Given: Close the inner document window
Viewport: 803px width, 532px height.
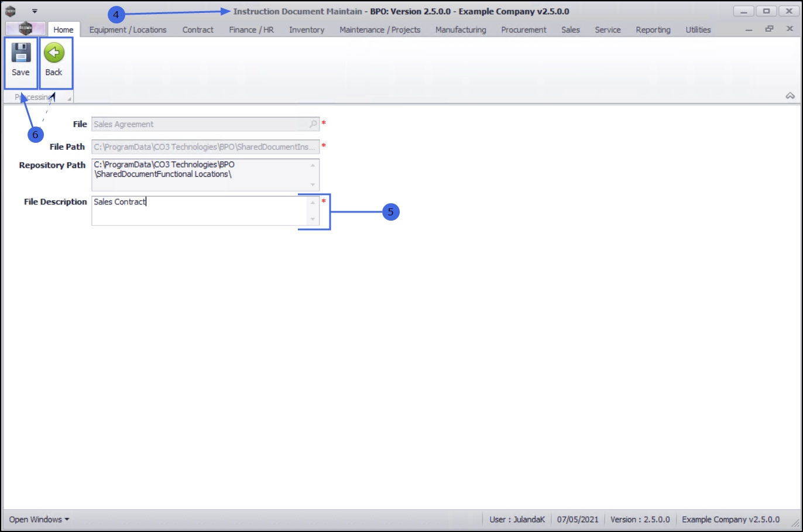Looking at the screenshot, I should click(790, 29).
